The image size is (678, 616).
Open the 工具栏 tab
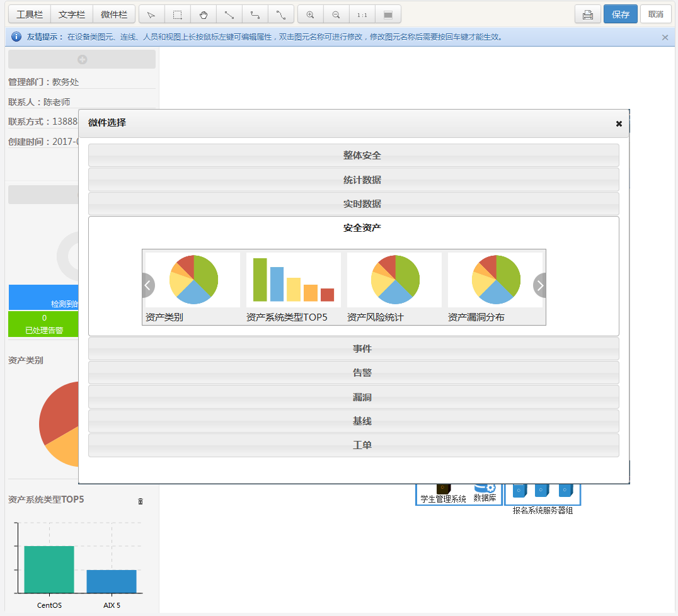click(30, 14)
